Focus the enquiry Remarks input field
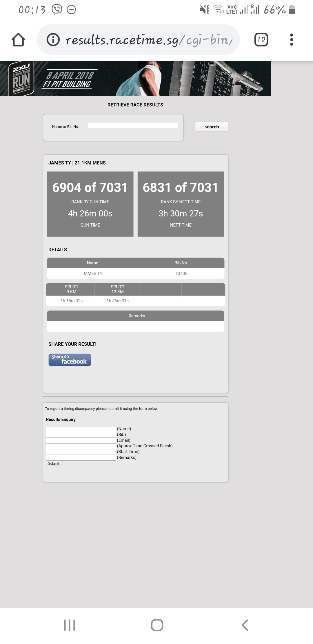Screen dimensions: 313x644 [x=81, y=457]
